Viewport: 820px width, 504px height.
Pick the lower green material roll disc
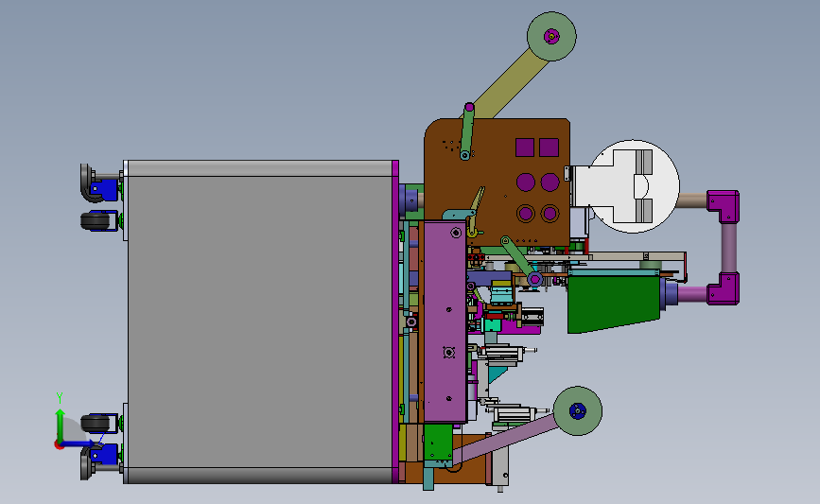(x=577, y=411)
